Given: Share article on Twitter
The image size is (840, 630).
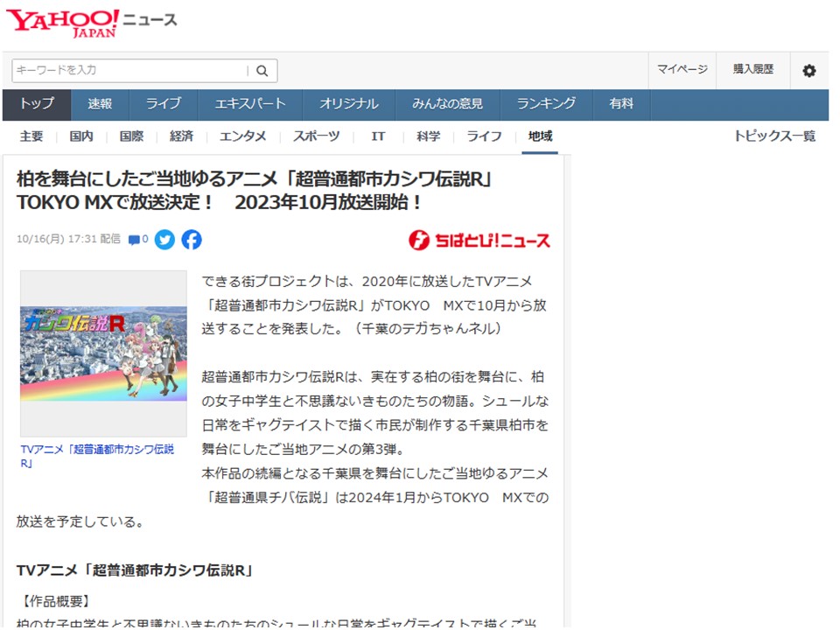Looking at the screenshot, I should [164, 240].
